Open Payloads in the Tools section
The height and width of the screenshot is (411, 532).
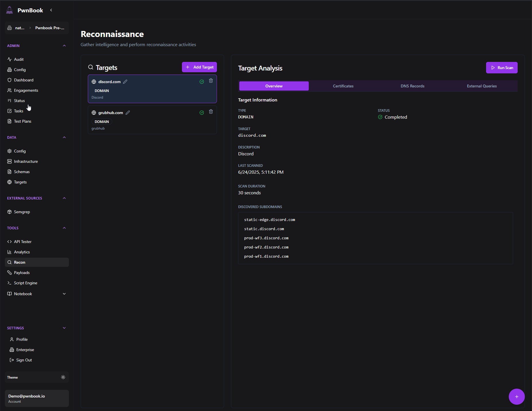tap(37, 273)
